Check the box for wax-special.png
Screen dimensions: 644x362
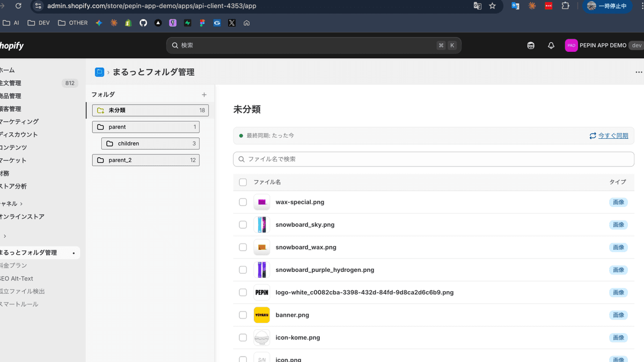pyautogui.click(x=243, y=202)
